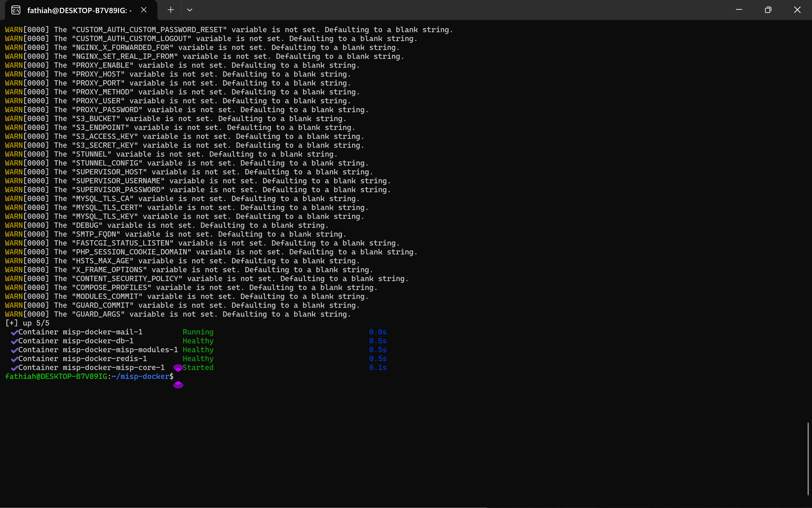This screenshot has height=508, width=812.
Task: Minimize the terminal window
Action: 739,10
